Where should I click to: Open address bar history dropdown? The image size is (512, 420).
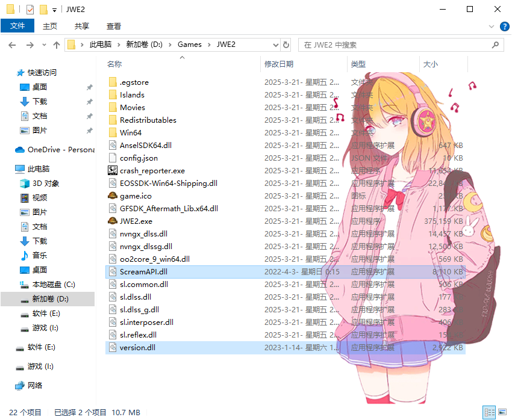[276, 45]
